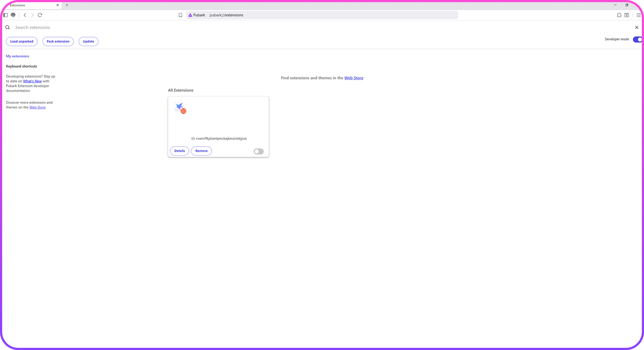Viewport: 644px width, 350px height.
Task: Disable Developer mode toggle
Action: click(637, 39)
